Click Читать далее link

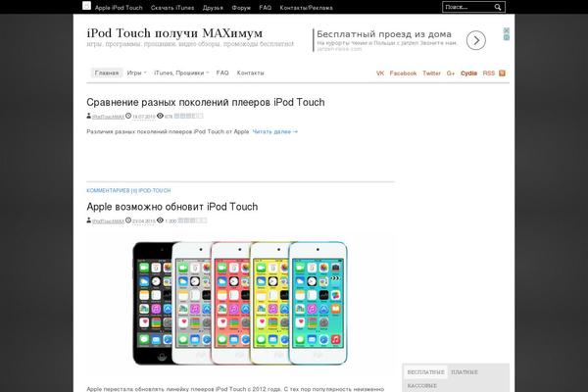274,131
